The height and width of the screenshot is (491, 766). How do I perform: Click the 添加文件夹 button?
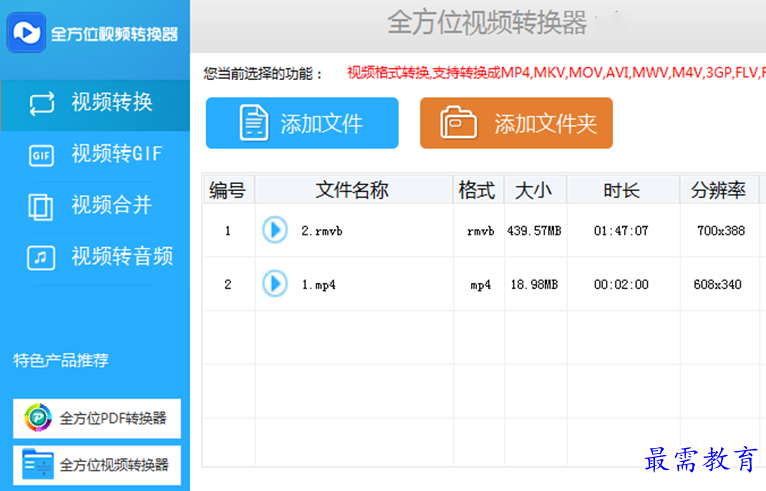(x=515, y=123)
